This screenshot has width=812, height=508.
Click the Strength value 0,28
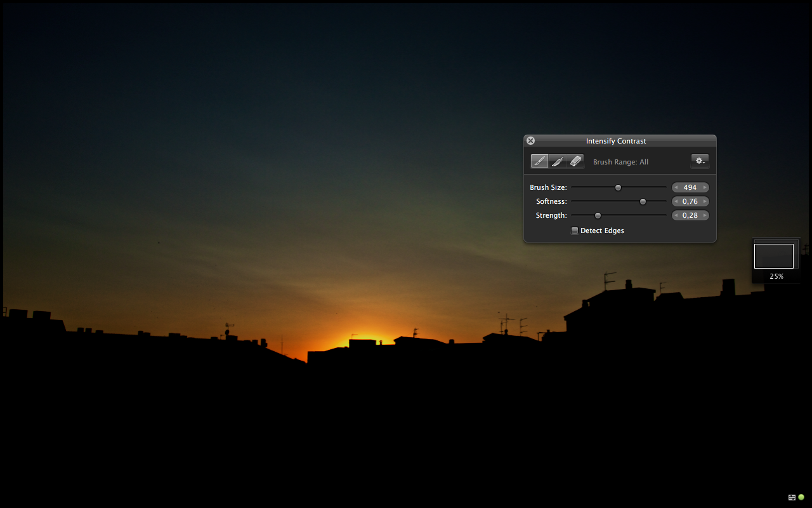690,215
